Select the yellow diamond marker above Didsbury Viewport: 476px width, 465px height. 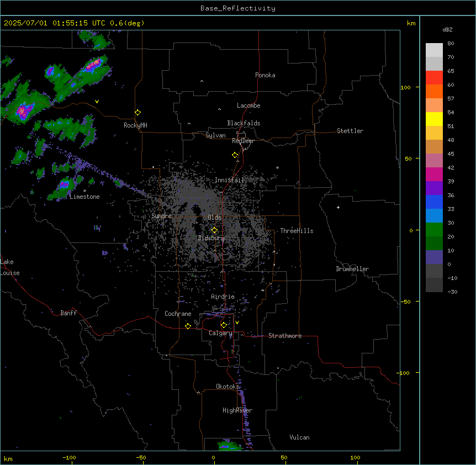(x=214, y=230)
